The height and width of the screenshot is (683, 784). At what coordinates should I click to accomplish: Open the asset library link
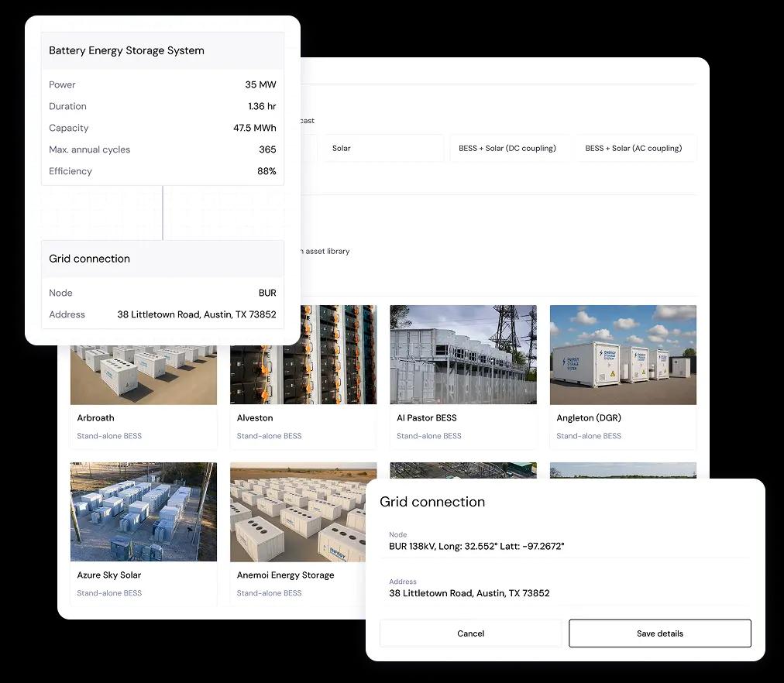tap(324, 251)
